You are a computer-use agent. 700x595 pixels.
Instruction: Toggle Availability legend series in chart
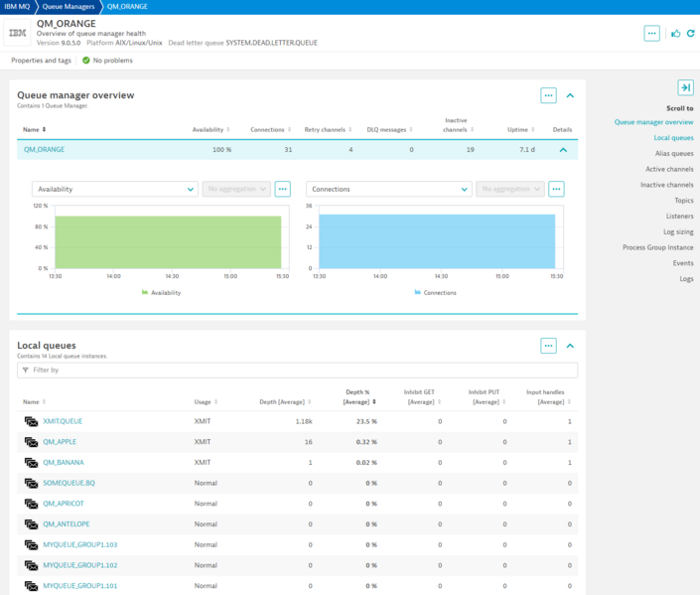pyautogui.click(x=161, y=293)
